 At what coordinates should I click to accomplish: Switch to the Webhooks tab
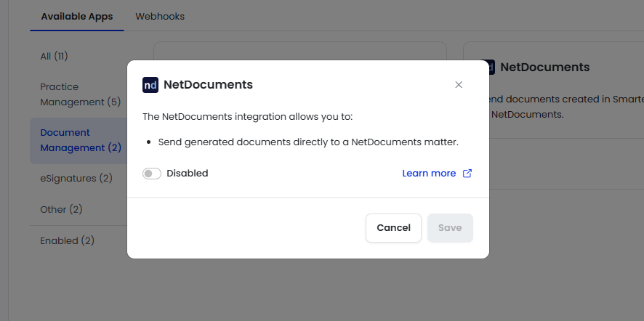coord(160,17)
